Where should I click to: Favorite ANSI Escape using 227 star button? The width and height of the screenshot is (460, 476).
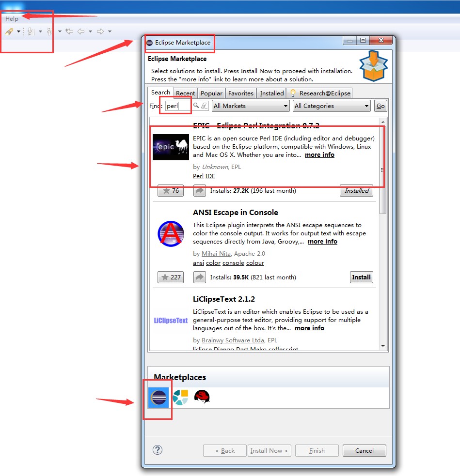(171, 277)
